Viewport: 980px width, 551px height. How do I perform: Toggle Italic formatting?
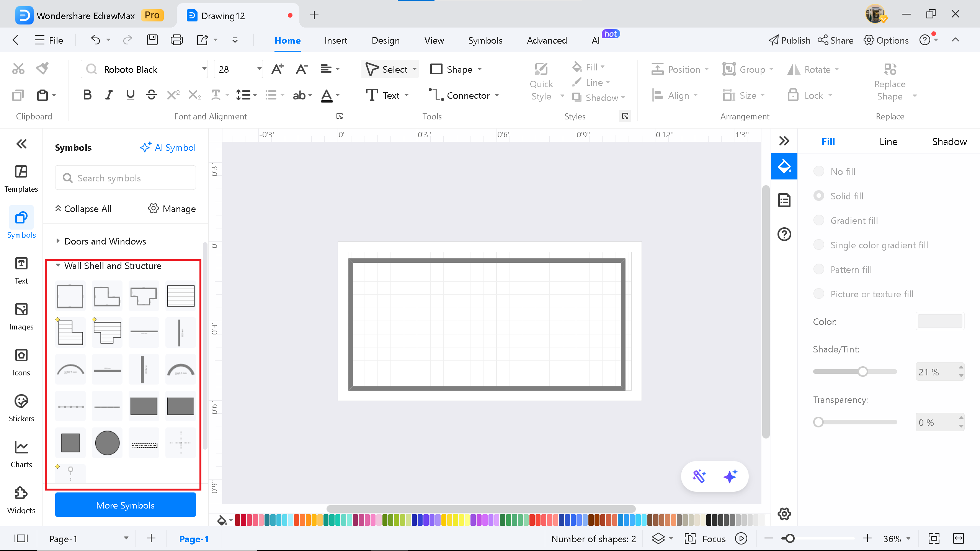109,95
